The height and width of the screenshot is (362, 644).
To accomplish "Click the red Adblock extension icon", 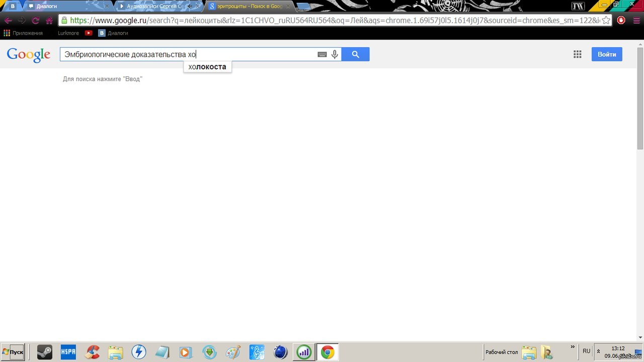I will 621,20.
